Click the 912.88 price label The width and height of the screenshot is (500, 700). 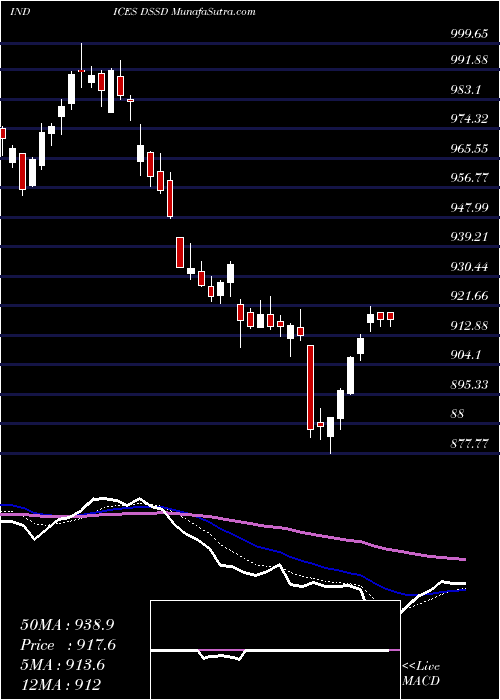469,325
